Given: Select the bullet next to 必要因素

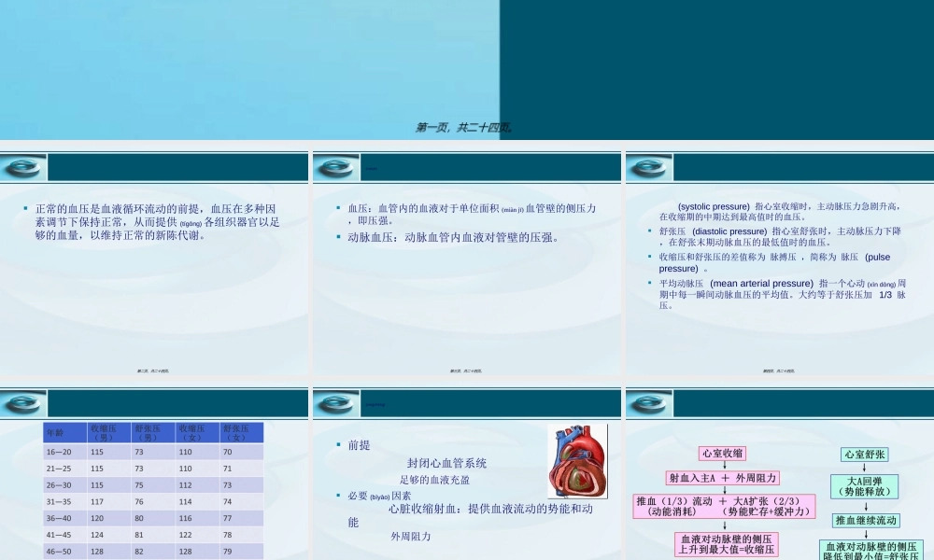Looking at the screenshot, I should coord(337,495).
